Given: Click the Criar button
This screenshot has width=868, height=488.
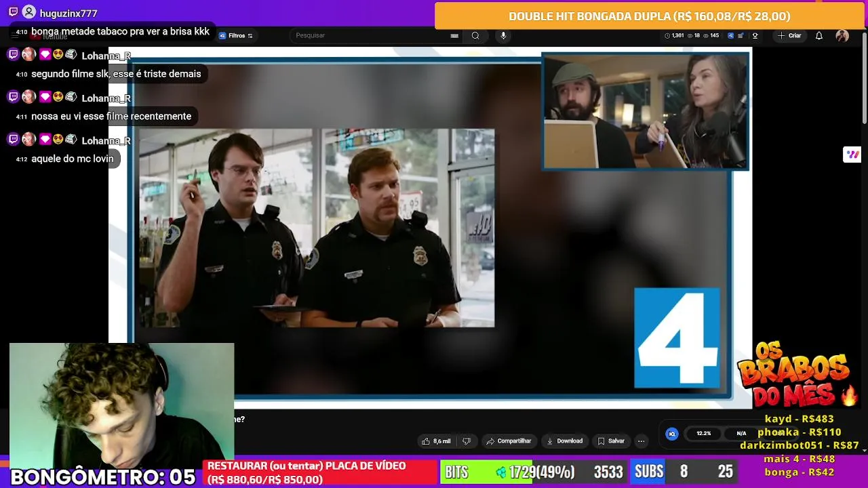Looking at the screenshot, I should coord(790,36).
